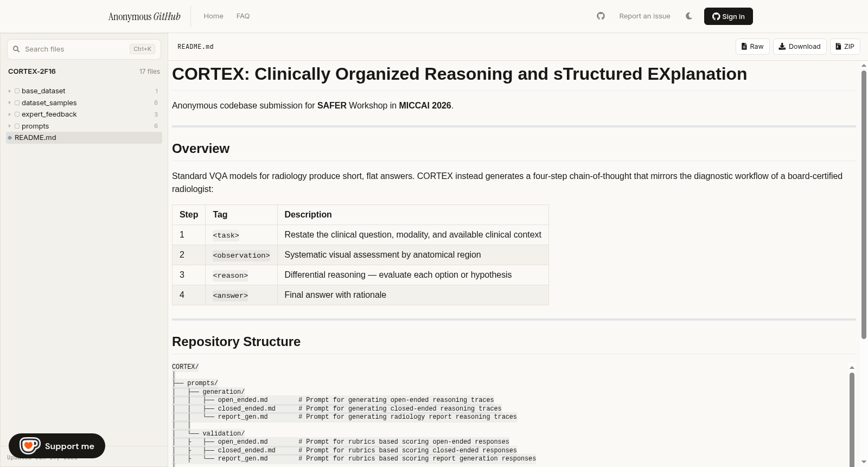View the Raw file button
This screenshot has height=467, width=868.
752,47
